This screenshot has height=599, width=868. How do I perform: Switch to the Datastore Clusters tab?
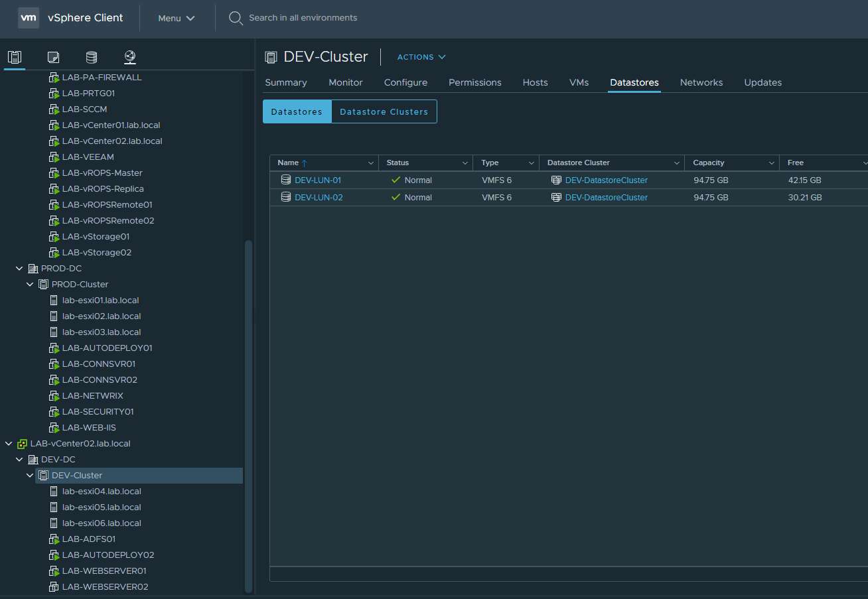click(384, 111)
